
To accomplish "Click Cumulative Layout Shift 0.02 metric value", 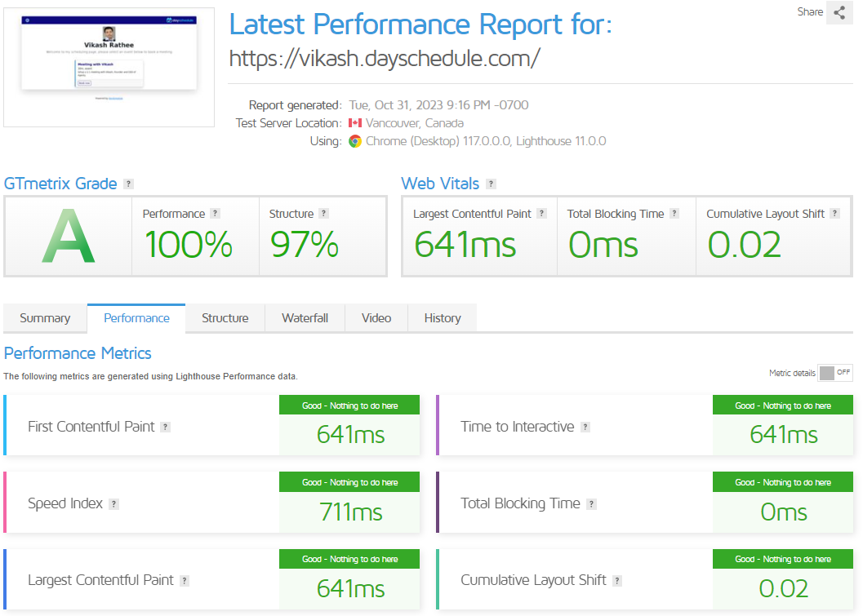I will pyautogui.click(x=784, y=588).
